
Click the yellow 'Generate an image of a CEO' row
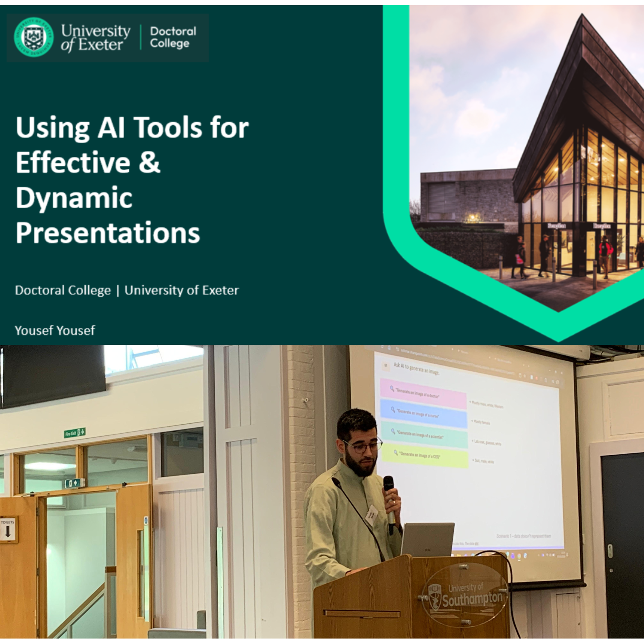(x=425, y=455)
